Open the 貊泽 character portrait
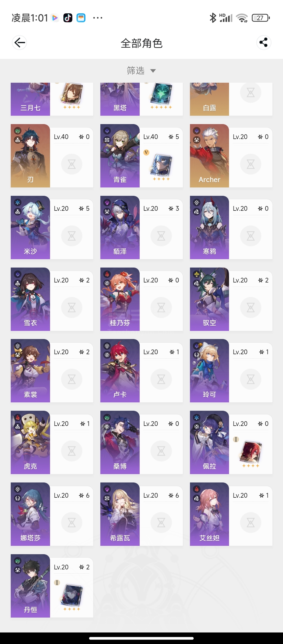Image resolution: width=283 pixels, height=644 pixels. [120, 227]
